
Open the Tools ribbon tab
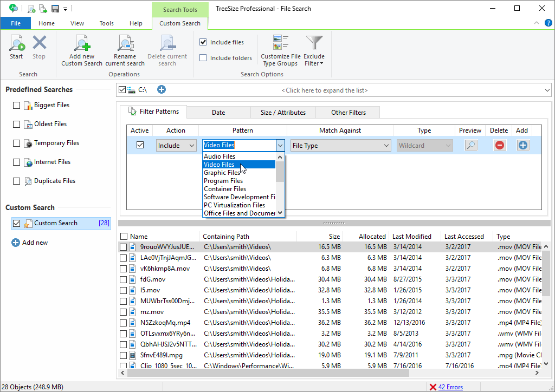pyautogui.click(x=106, y=23)
